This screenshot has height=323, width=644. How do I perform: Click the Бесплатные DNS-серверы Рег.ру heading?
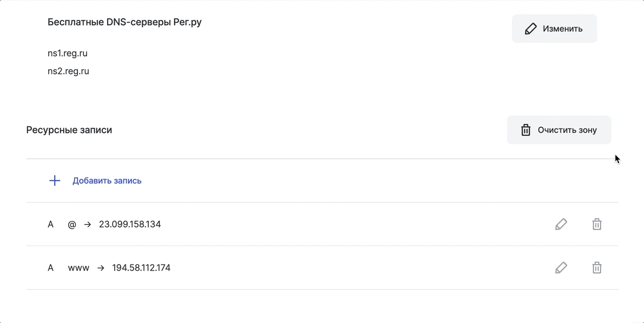124,22
